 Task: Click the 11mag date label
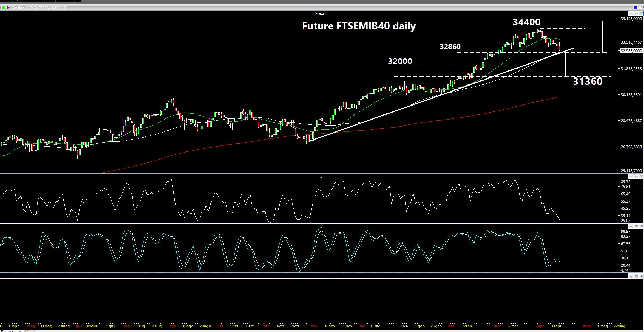pos(46,326)
